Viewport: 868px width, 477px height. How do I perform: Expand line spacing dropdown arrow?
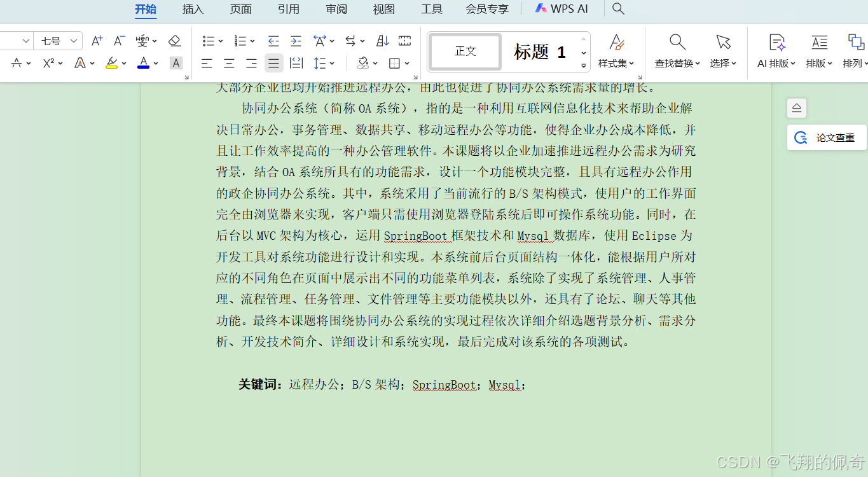(x=331, y=64)
